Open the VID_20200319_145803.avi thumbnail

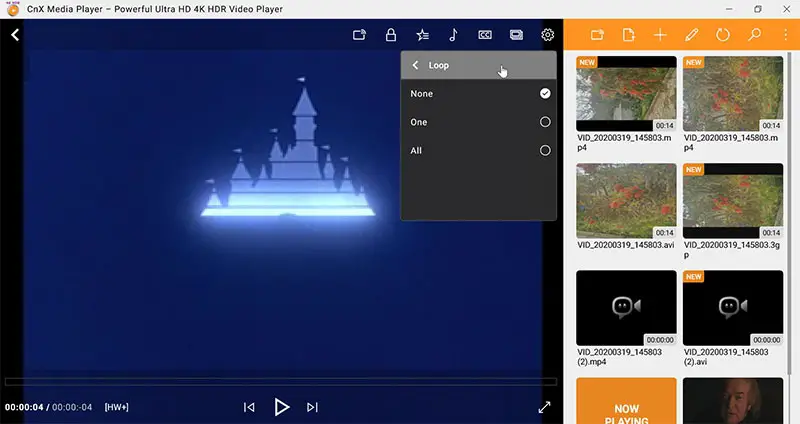pos(626,201)
